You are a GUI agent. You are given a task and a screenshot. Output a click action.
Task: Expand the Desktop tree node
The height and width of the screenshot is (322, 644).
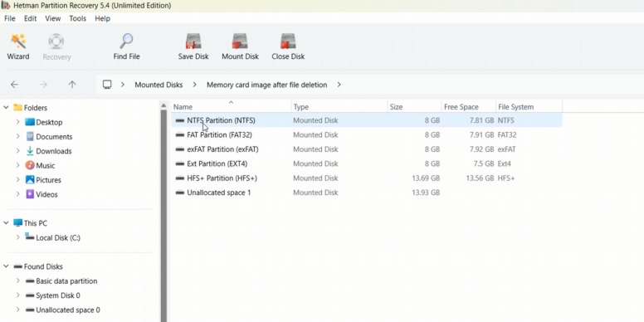click(18, 122)
